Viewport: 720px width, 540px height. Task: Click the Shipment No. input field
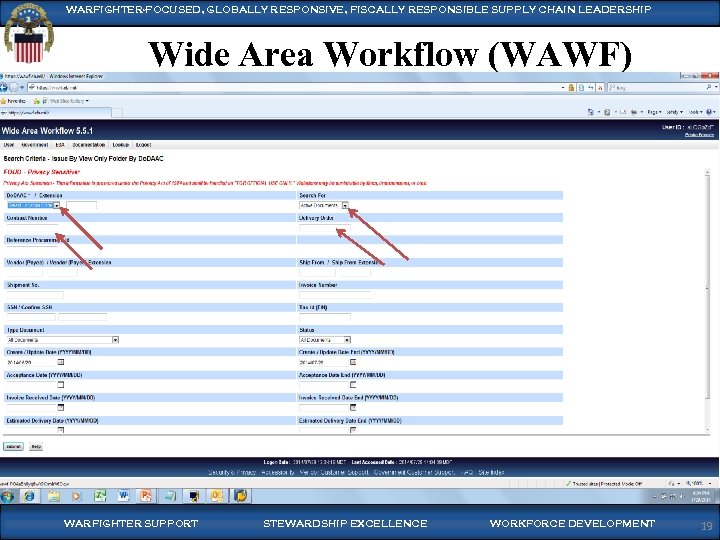pos(35,295)
